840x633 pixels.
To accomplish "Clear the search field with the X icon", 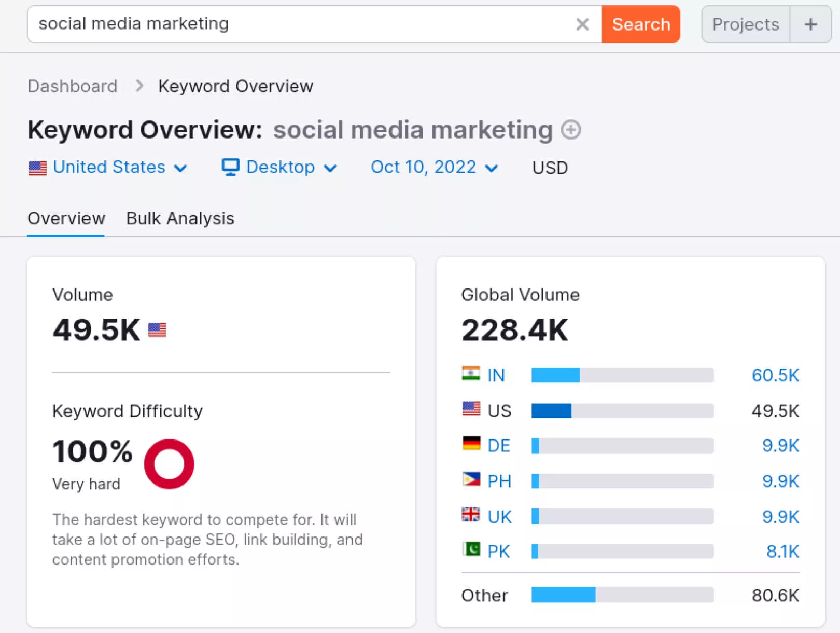I will [x=582, y=24].
